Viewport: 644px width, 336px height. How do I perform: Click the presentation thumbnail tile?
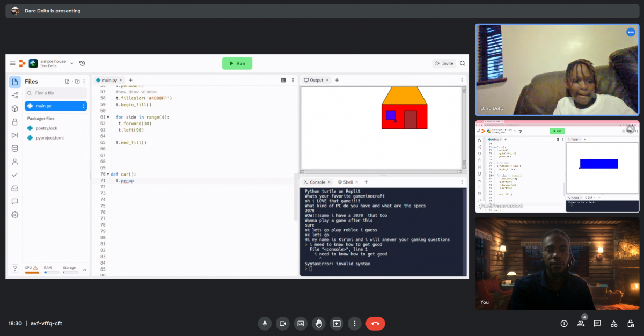557,166
